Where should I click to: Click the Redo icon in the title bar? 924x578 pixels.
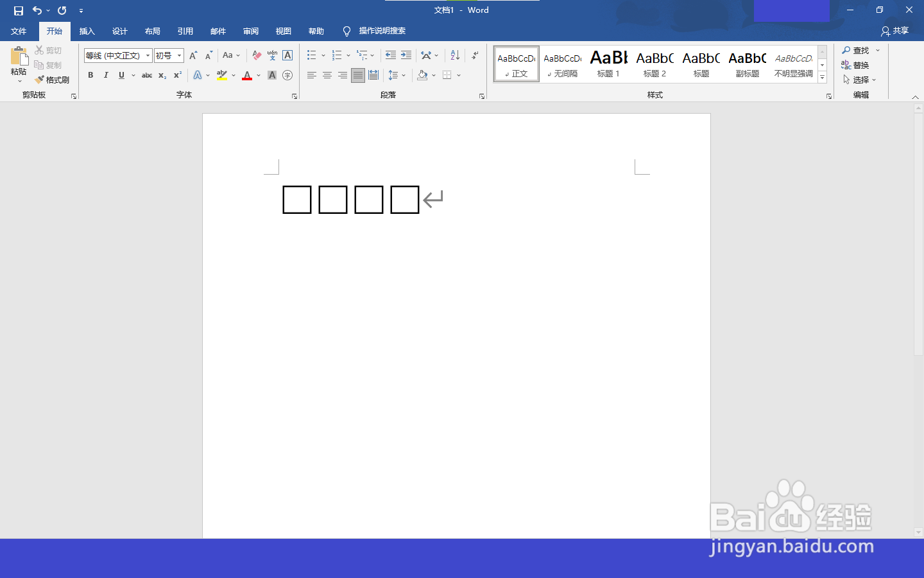[x=62, y=10]
